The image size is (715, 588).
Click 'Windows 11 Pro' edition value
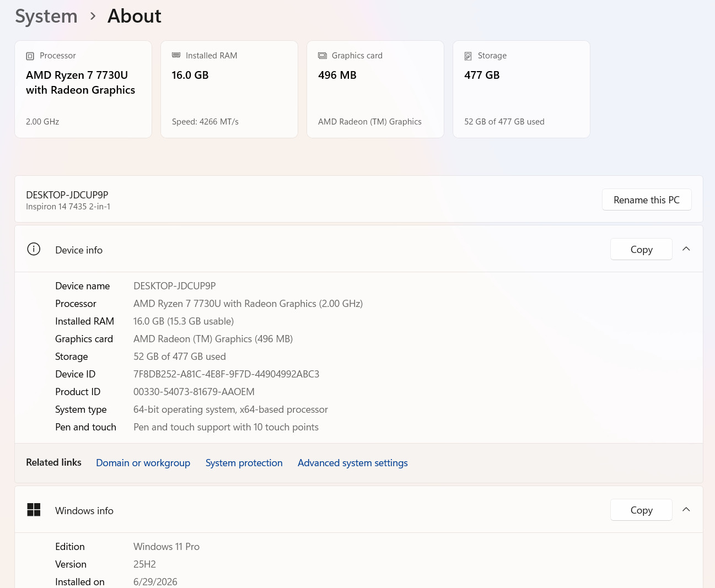point(166,547)
